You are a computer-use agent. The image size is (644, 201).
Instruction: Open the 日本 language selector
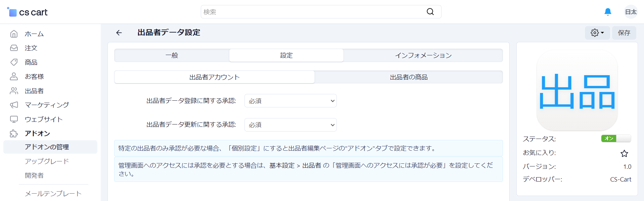coord(631,12)
